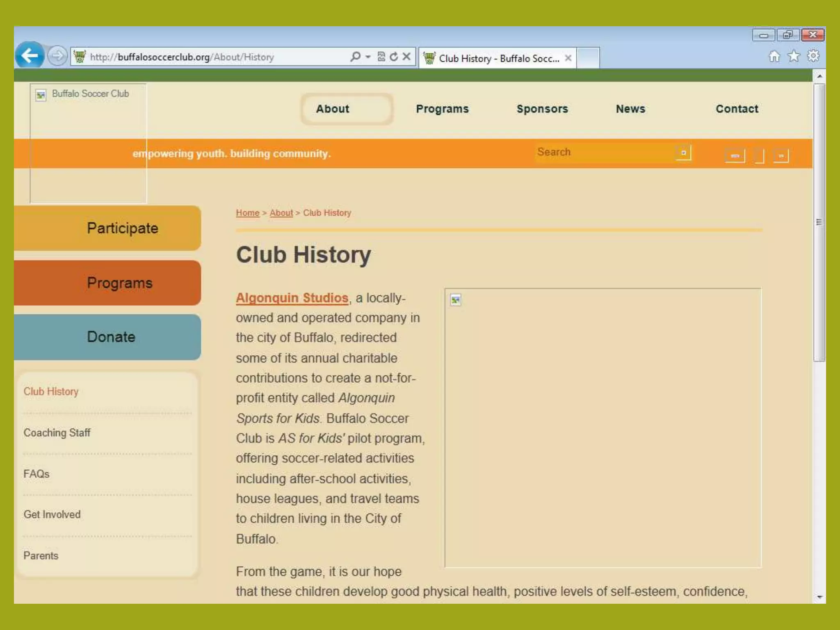Open a new blank tab

[x=588, y=58]
